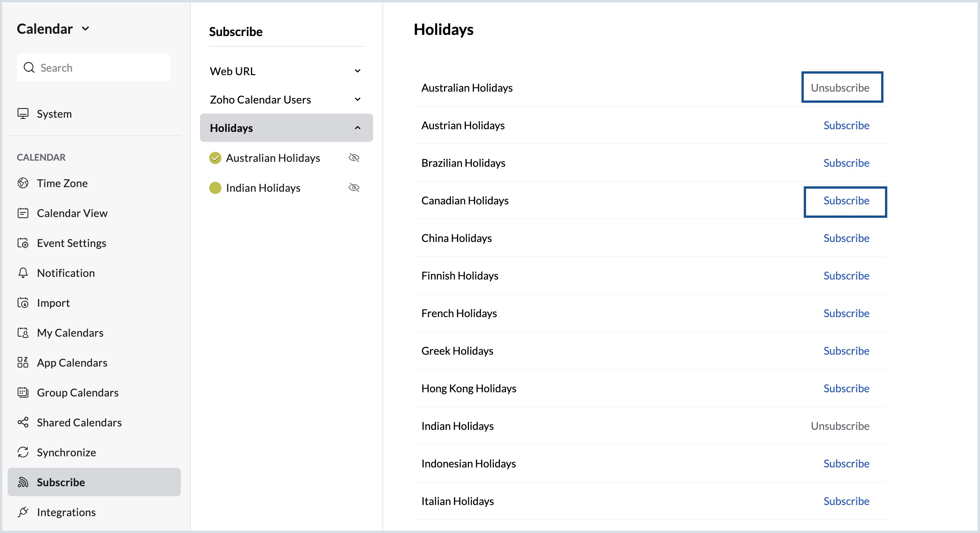
Task: Open Event Settings via its calendar gear icon
Action: pos(23,243)
